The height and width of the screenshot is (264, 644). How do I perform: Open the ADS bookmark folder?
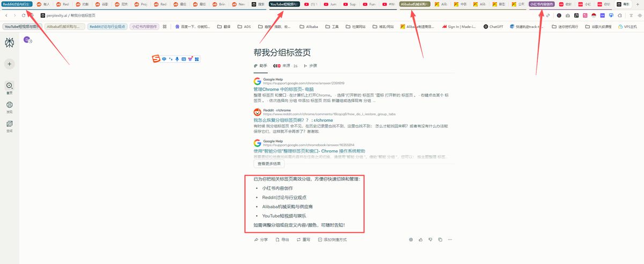click(245, 26)
